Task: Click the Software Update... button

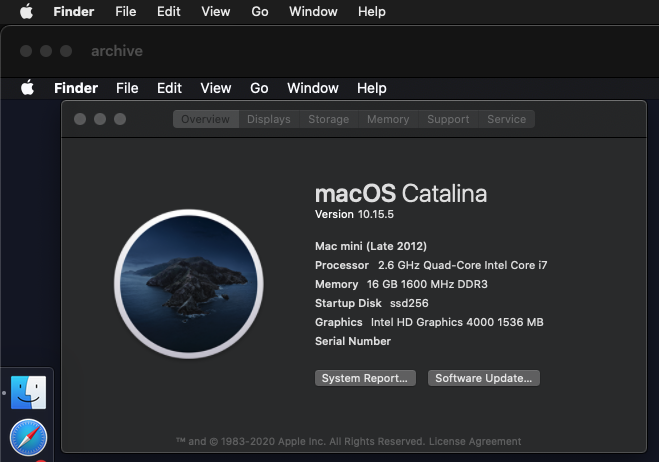Action: [x=484, y=378]
